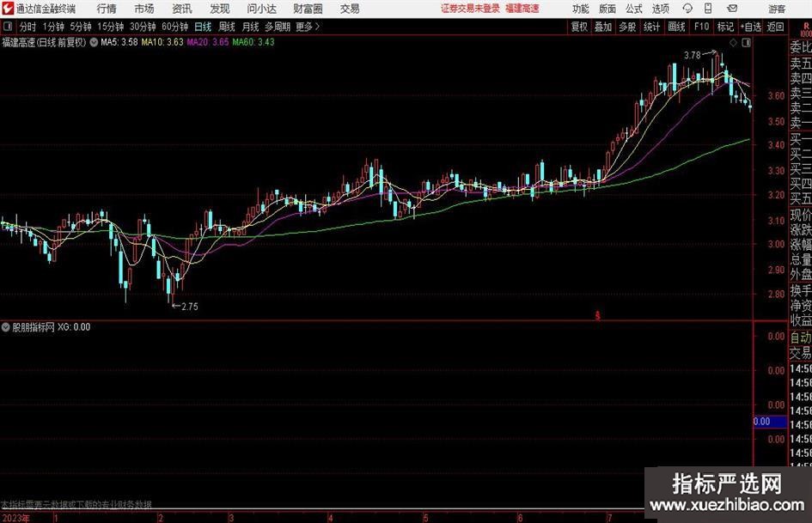812x523 pixels.
Task: Click the 福建高速 stock name in title bar
Action: coord(522,9)
